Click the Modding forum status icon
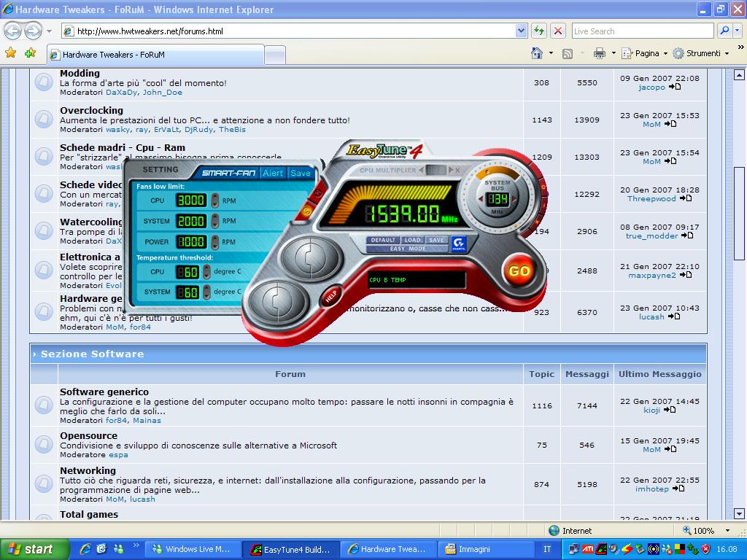 click(44, 82)
